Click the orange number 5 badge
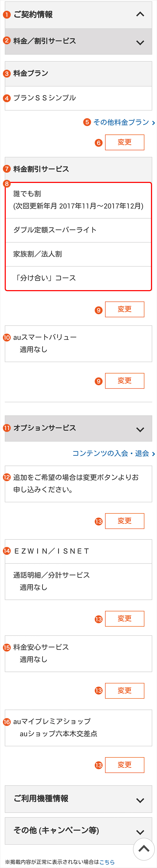This screenshot has height=868, width=157. (x=87, y=122)
